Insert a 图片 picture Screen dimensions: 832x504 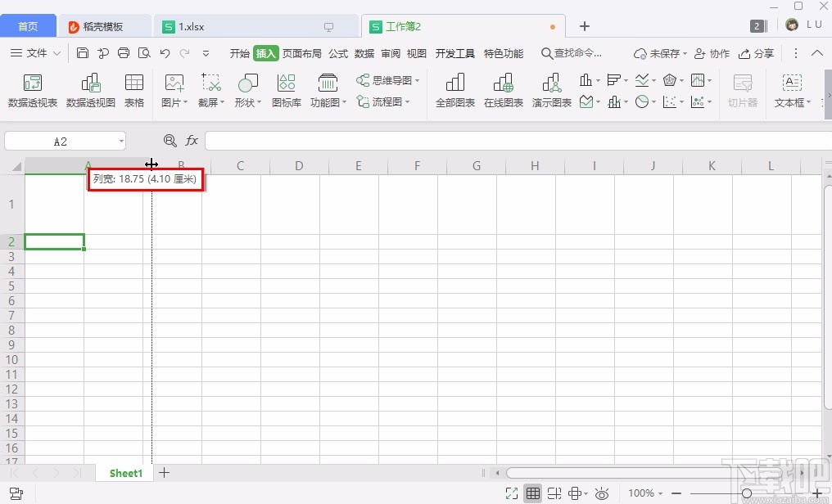(174, 88)
